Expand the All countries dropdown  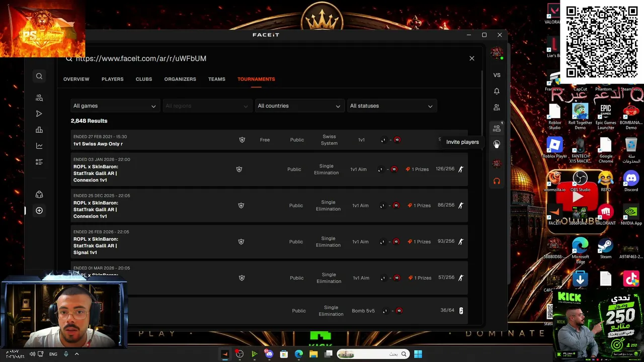pos(299,106)
